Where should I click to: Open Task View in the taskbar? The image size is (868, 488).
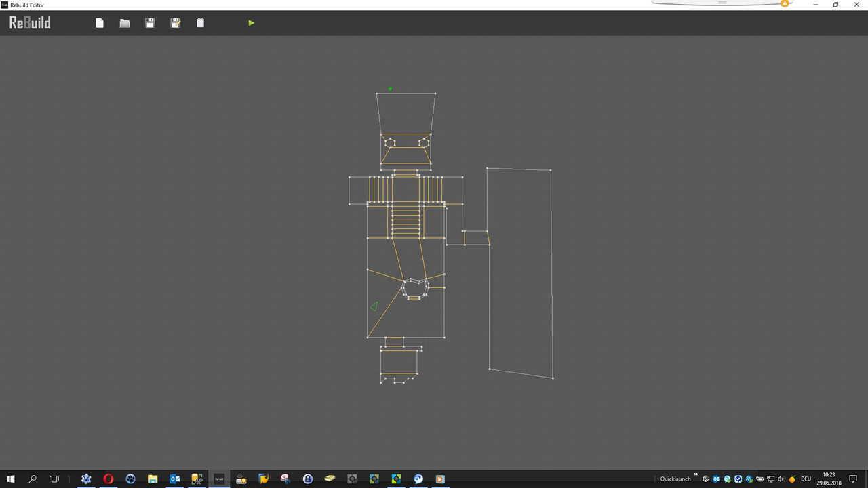54,479
